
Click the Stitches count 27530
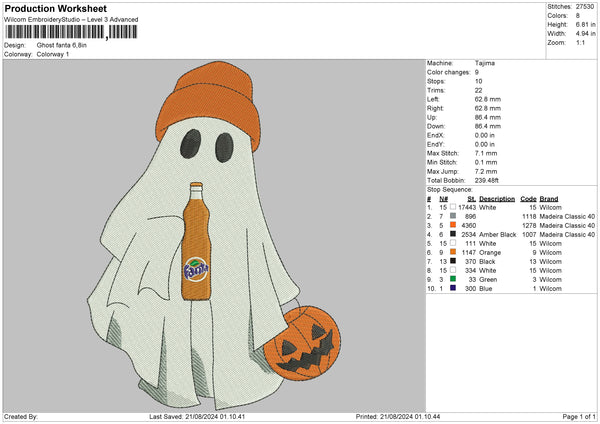pyautogui.click(x=585, y=7)
